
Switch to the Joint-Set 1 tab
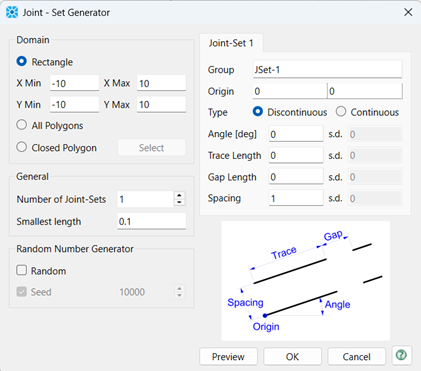[x=231, y=43]
